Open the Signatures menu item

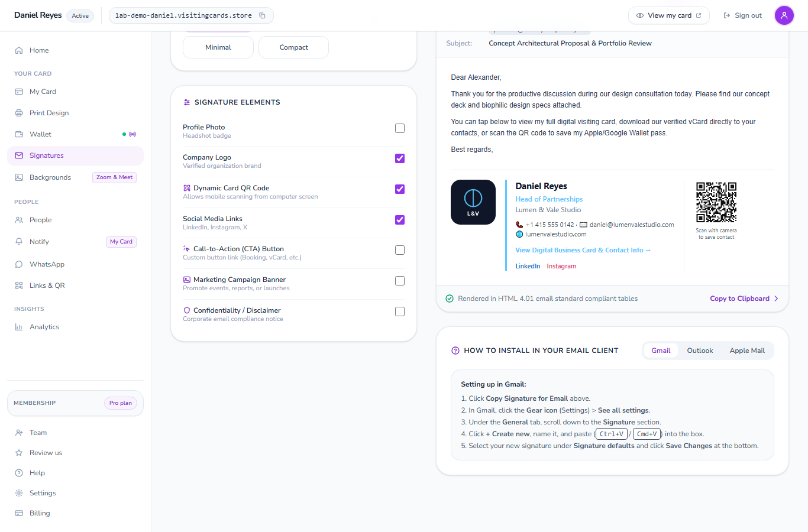coord(75,155)
